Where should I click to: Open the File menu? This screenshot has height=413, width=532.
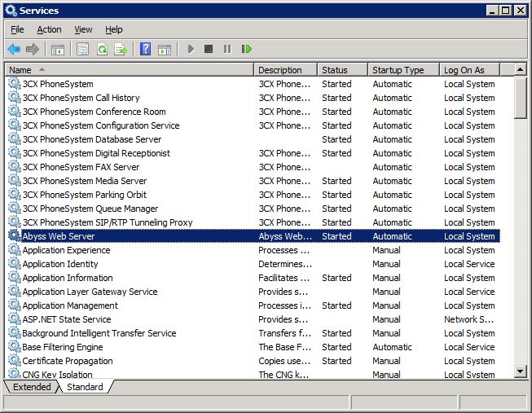tap(17, 30)
